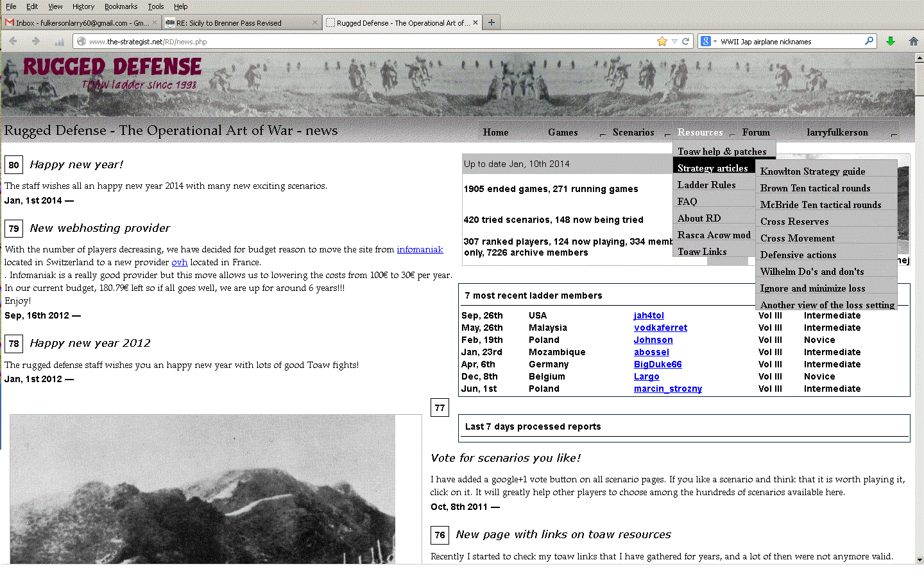Open the site Forum link

756,132
